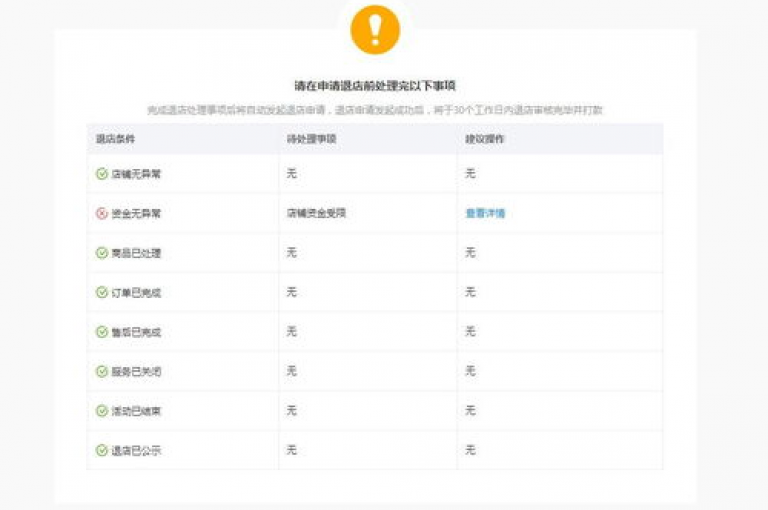Click 建议操作 value 无 in 退店已公示 row

(470, 450)
